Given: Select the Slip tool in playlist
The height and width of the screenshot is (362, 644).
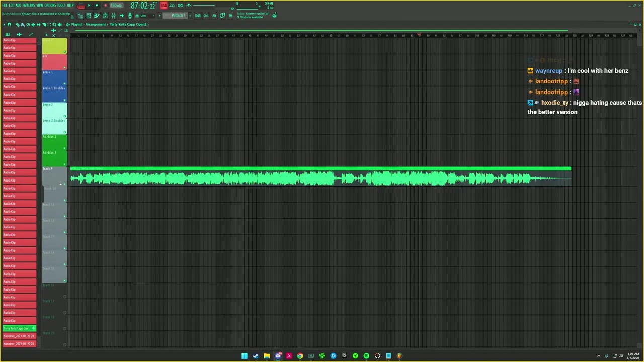Looking at the screenshot, I should (x=39, y=24).
